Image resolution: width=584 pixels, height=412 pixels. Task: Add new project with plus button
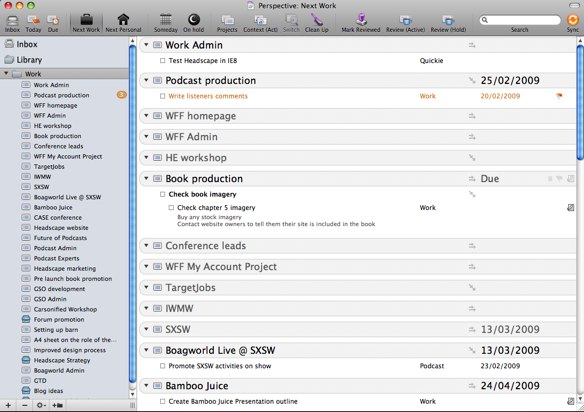[8, 405]
